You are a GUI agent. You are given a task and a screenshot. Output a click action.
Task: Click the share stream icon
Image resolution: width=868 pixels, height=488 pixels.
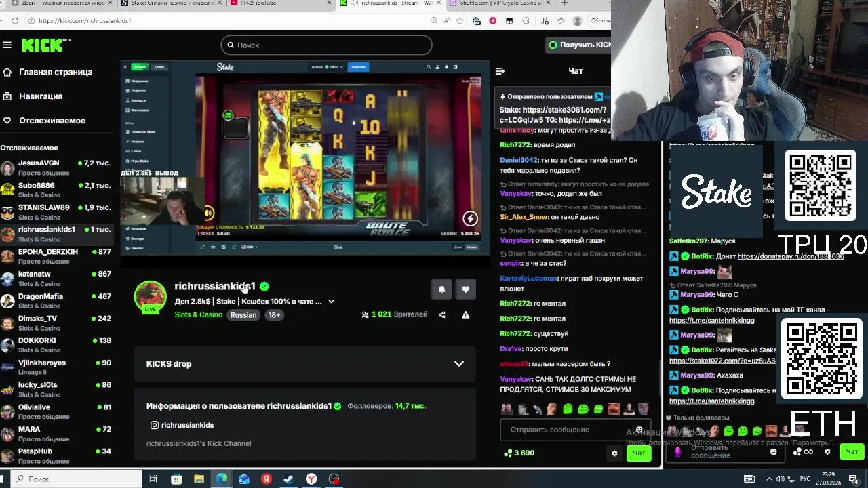[441, 314]
